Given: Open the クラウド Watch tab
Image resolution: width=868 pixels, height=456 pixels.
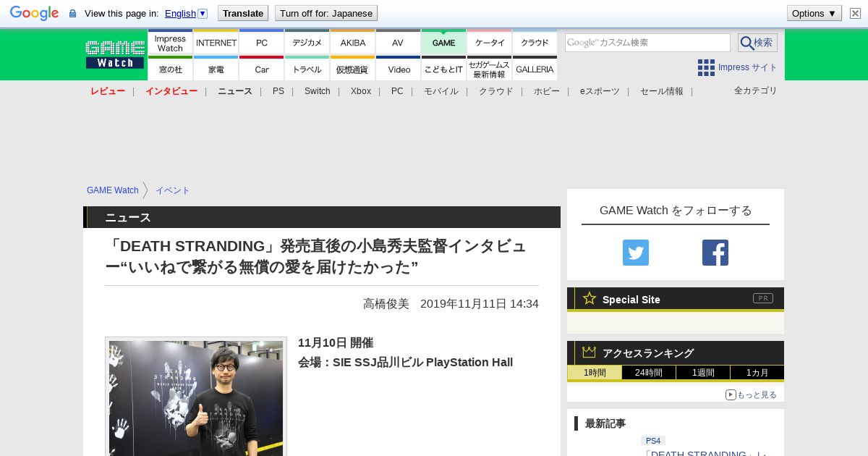Looking at the screenshot, I should click(535, 43).
